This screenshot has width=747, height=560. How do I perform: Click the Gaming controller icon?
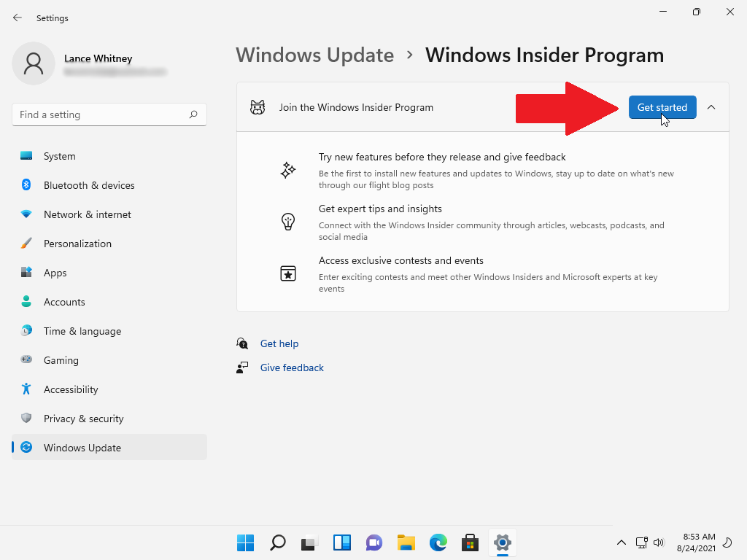click(x=26, y=359)
